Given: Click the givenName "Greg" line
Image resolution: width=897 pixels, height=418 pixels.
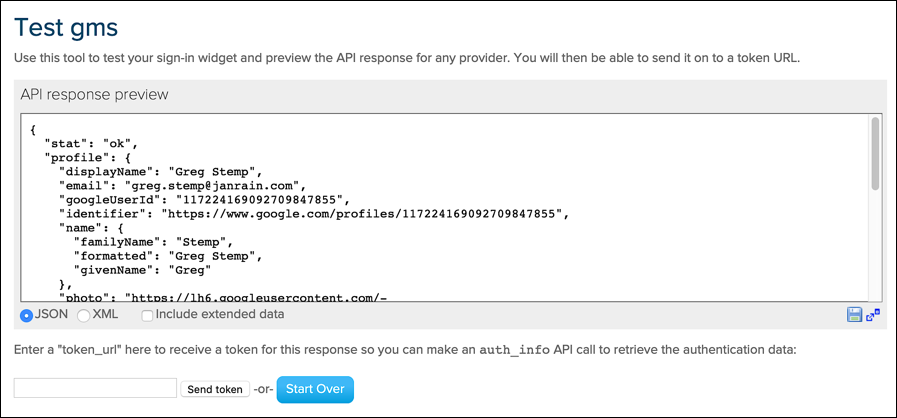Looking at the screenshot, I should click(141, 269).
